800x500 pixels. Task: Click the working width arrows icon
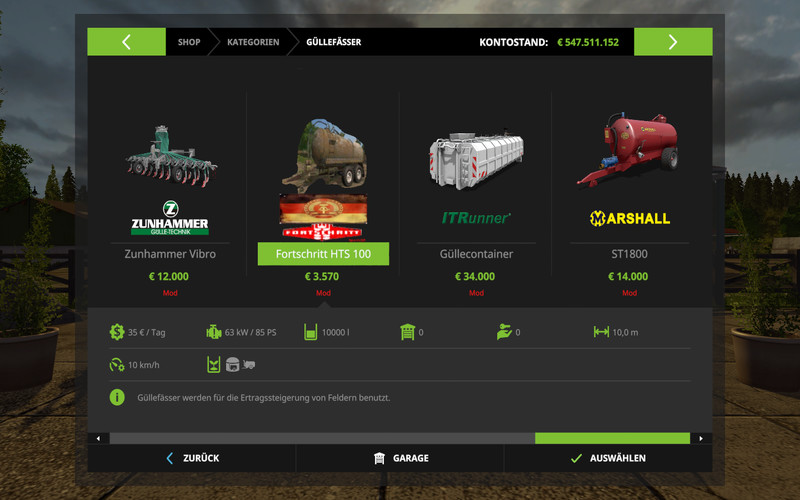(601, 332)
